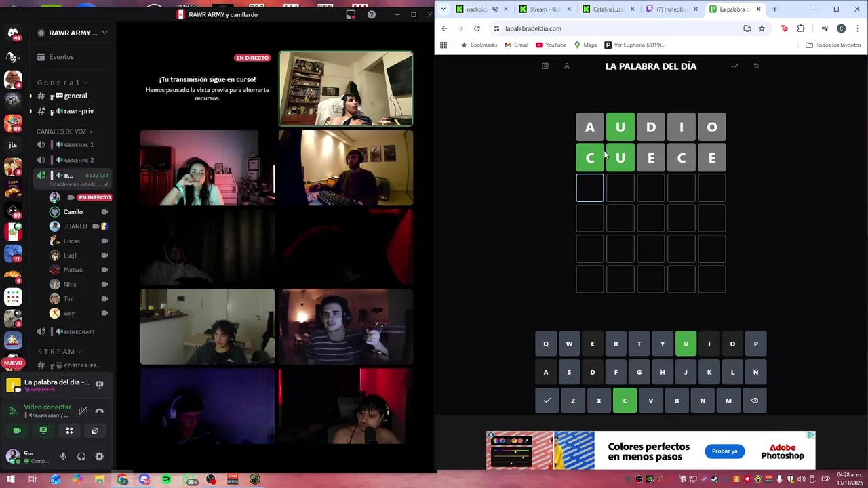The width and height of the screenshot is (868, 488).
Task: Click the NUEVO unread mentions badge
Action: coord(13,363)
